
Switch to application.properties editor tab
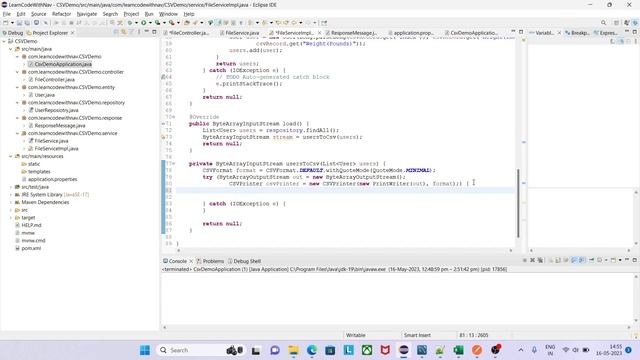410,33
